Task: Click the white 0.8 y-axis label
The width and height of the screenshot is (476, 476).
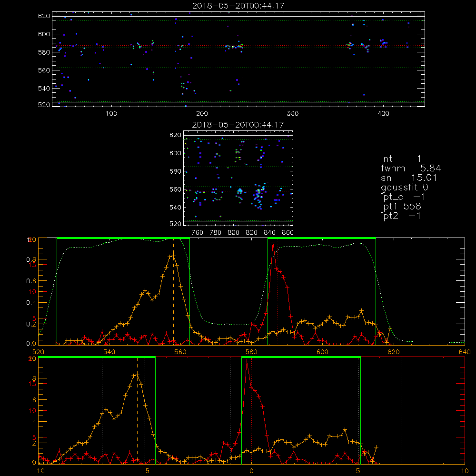Action: (31, 259)
